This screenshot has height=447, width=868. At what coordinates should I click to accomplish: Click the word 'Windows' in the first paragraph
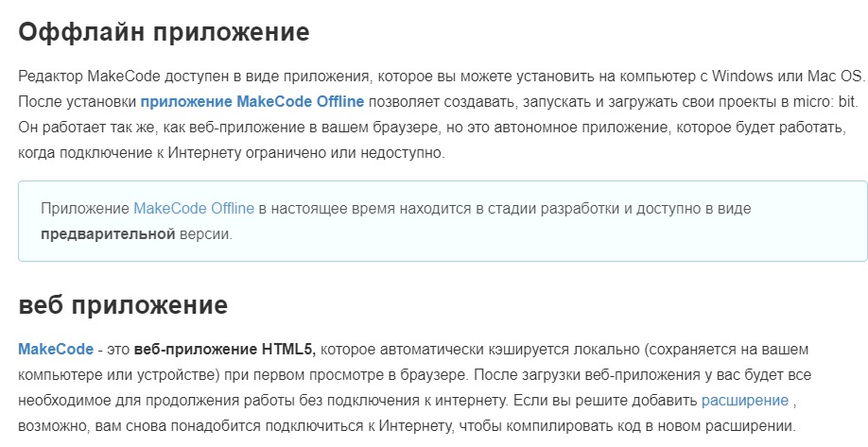click(742, 76)
